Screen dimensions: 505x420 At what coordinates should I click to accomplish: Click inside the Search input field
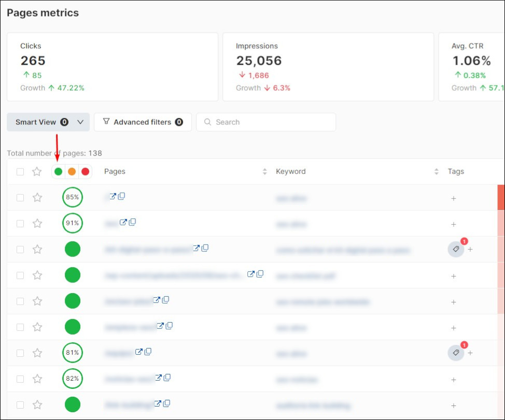point(259,122)
